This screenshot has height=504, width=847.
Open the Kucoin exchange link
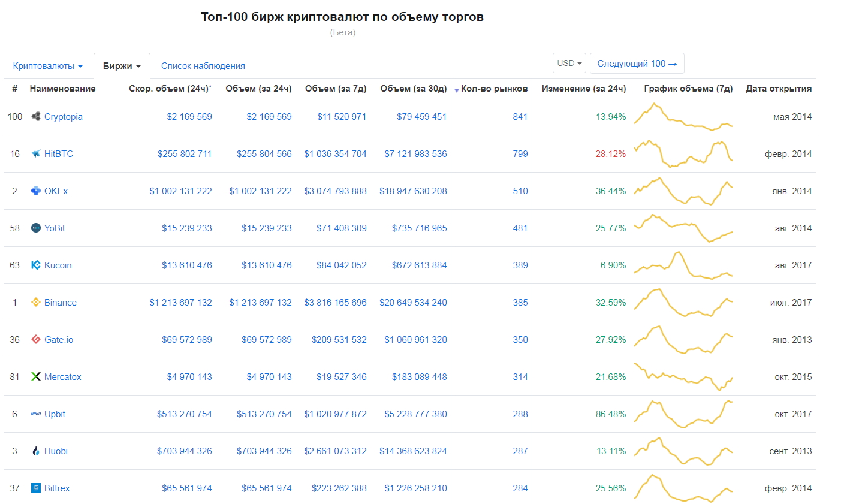(x=58, y=265)
